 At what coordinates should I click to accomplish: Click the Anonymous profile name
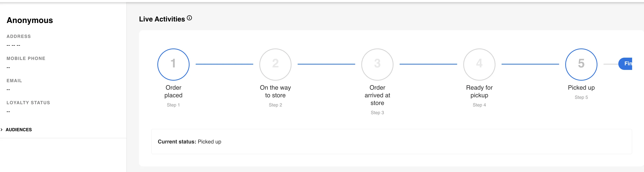click(30, 20)
